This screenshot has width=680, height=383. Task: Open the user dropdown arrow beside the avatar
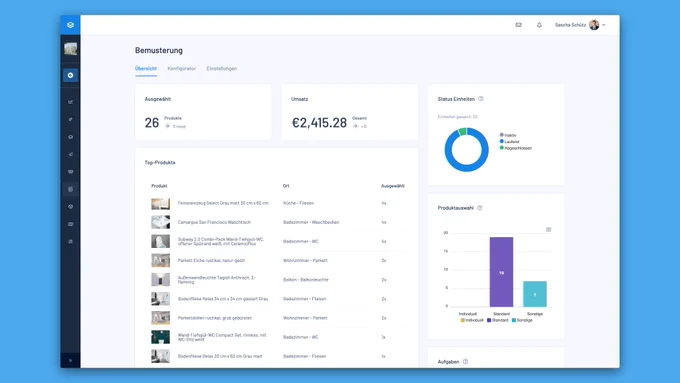(x=604, y=25)
